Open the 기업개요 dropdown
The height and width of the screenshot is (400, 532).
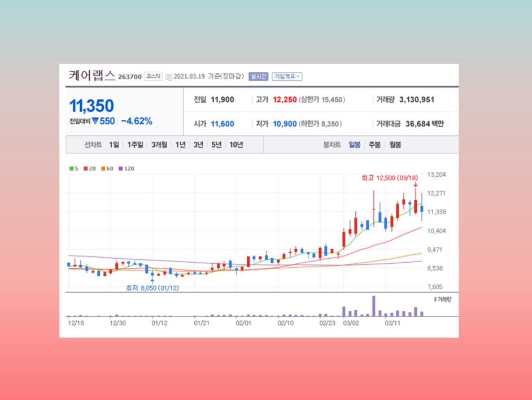[287, 76]
